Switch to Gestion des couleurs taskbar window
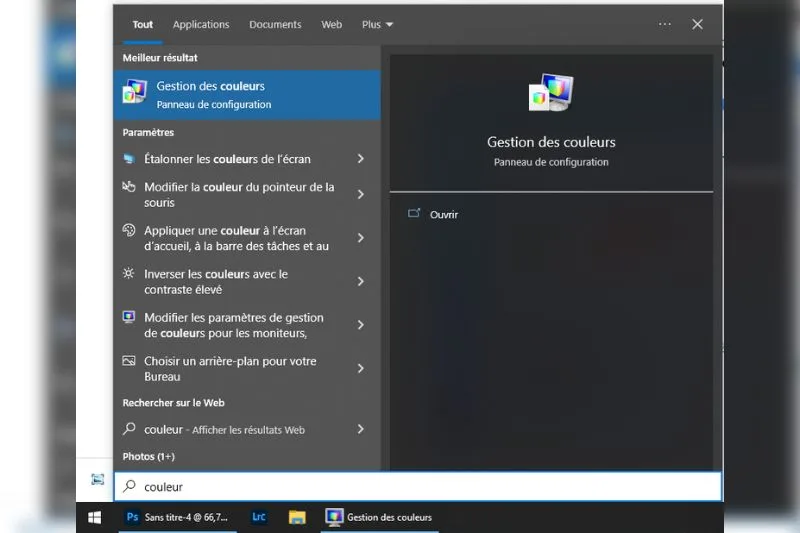This screenshot has width=800, height=533. [379, 518]
